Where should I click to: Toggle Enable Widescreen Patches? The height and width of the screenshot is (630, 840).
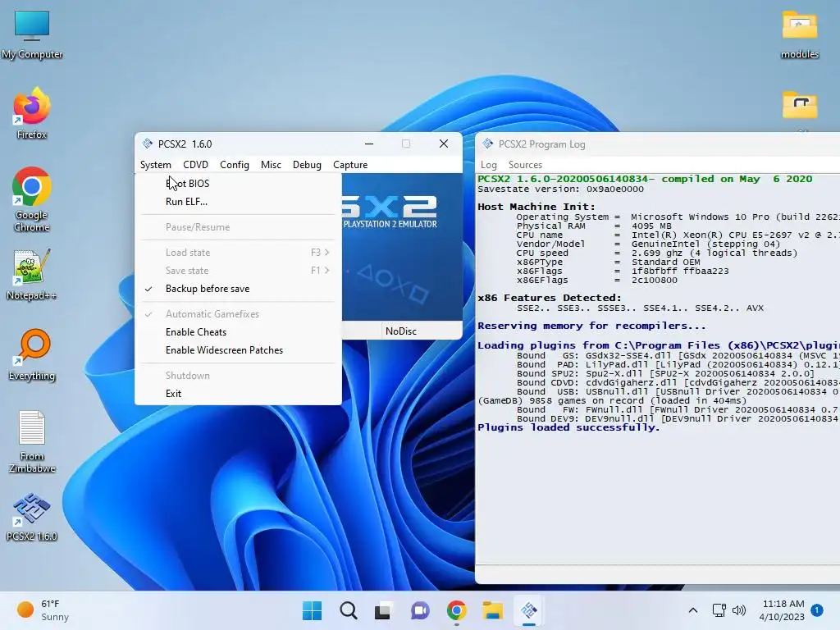(x=238, y=350)
